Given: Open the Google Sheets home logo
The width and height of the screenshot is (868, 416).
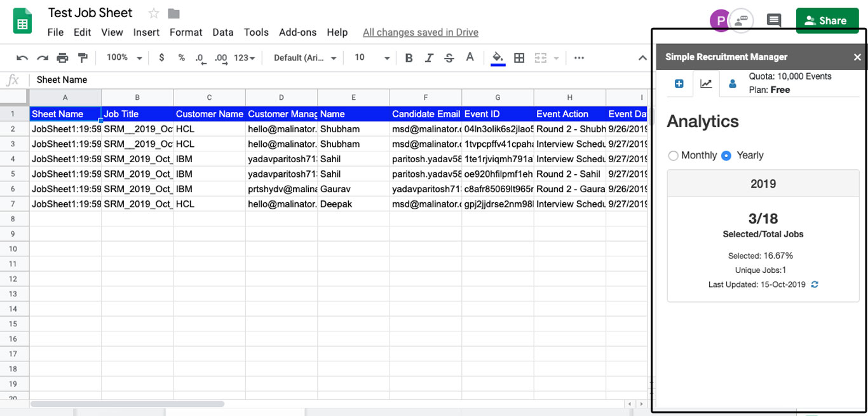Looking at the screenshot, I should [x=23, y=21].
